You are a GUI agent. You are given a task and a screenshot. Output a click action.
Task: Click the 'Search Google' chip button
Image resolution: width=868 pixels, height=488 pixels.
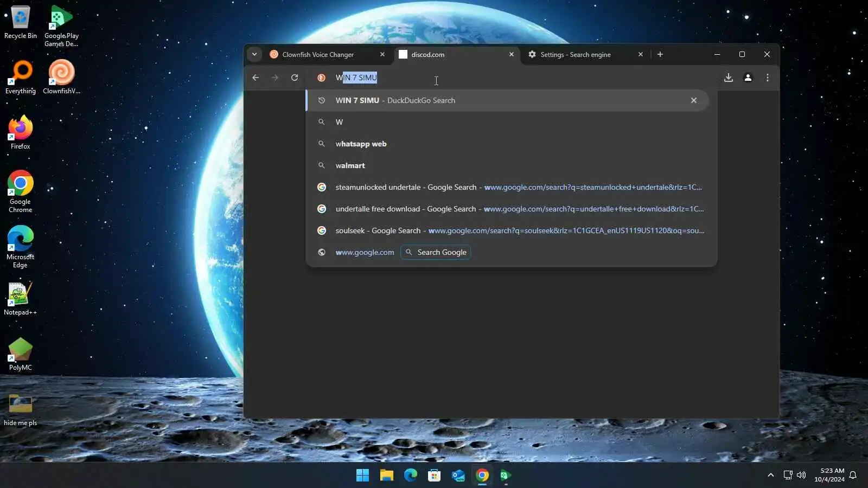pos(436,252)
